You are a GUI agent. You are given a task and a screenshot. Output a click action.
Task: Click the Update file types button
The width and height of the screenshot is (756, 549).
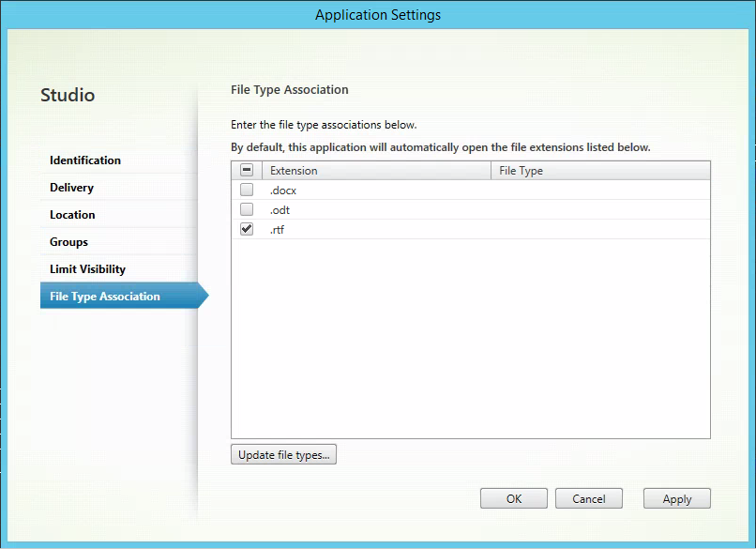[283, 455]
